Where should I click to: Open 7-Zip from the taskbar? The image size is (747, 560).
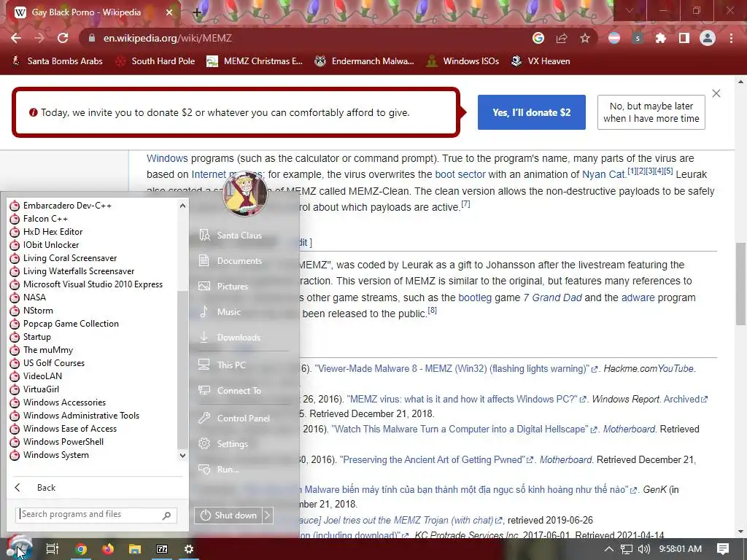(162, 549)
